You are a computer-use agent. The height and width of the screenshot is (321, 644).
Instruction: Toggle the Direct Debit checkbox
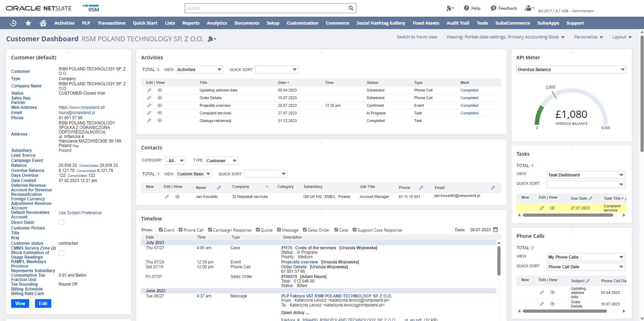pos(61,222)
